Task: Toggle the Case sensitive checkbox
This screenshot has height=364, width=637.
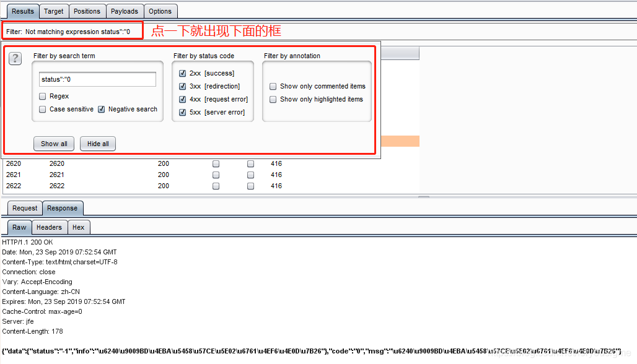Action: pyautogui.click(x=42, y=109)
